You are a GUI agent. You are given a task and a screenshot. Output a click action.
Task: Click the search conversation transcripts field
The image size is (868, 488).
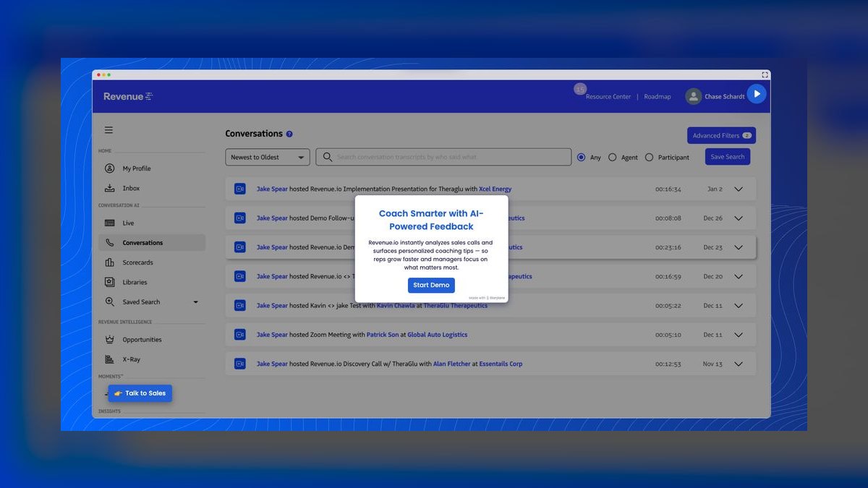click(x=443, y=157)
